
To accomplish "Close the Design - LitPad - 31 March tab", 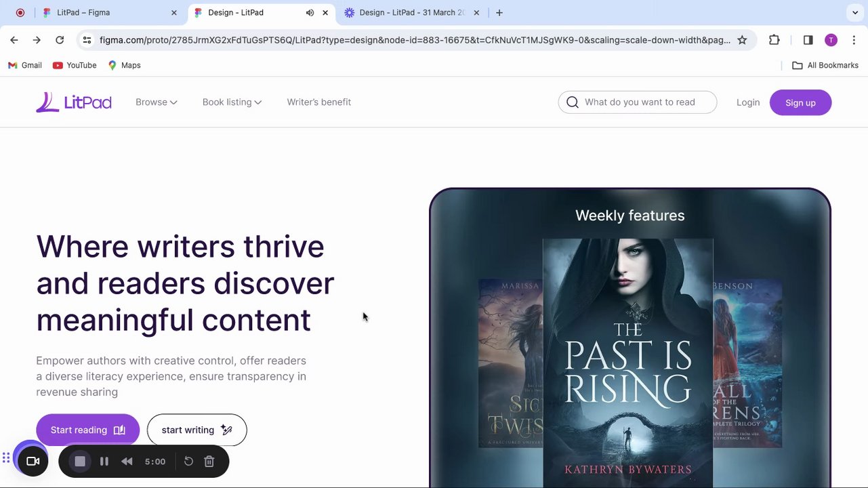I will click(476, 12).
